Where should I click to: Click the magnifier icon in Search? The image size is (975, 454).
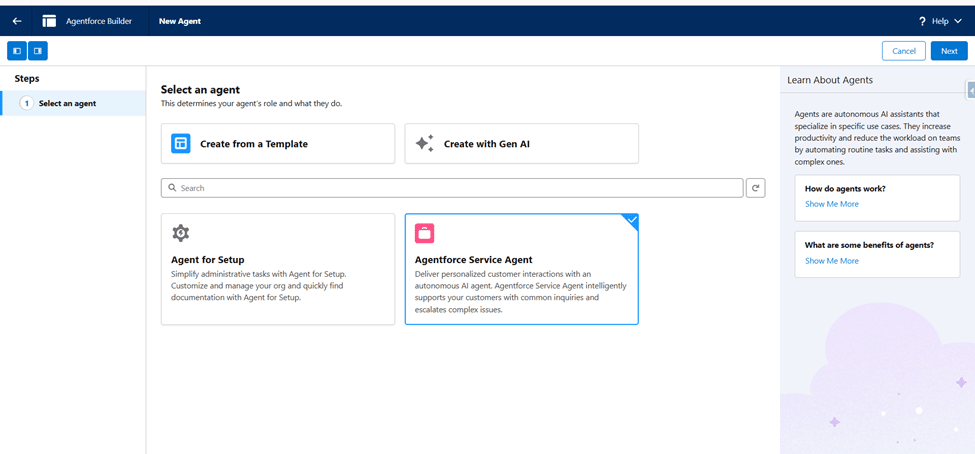[x=172, y=188]
